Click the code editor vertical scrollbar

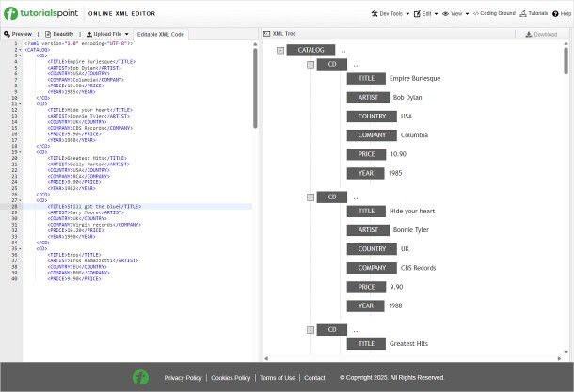coord(255,87)
